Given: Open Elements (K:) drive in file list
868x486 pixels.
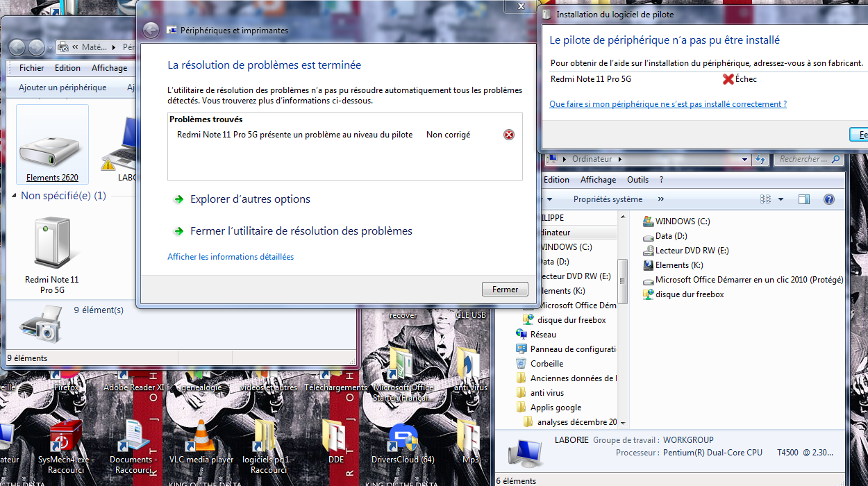Looking at the screenshot, I should (x=673, y=265).
